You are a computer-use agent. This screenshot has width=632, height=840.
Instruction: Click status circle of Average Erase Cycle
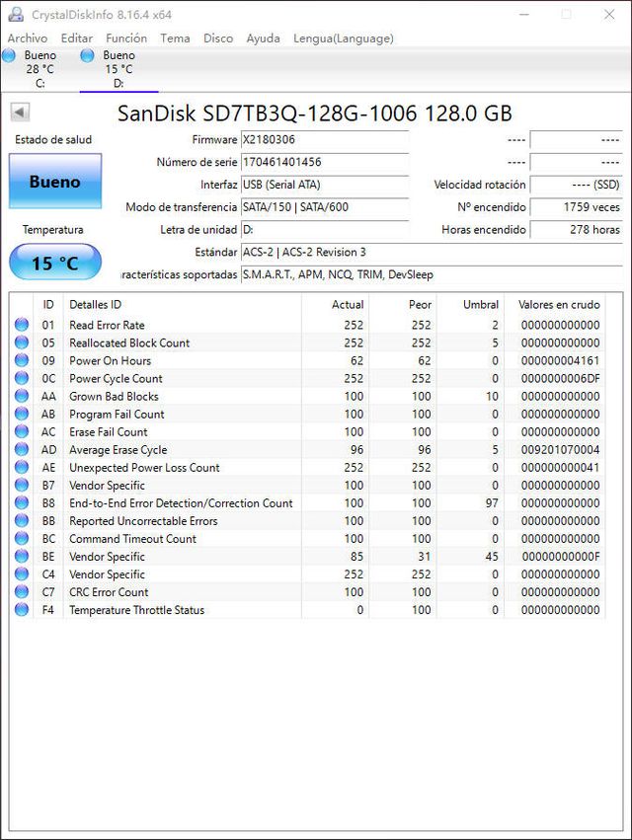point(22,450)
